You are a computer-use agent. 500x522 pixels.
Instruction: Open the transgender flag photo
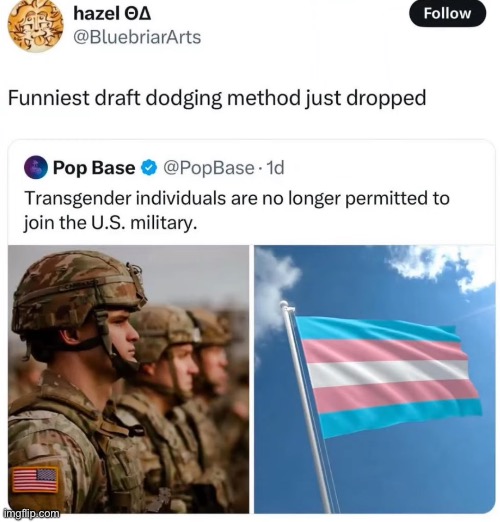375,379
